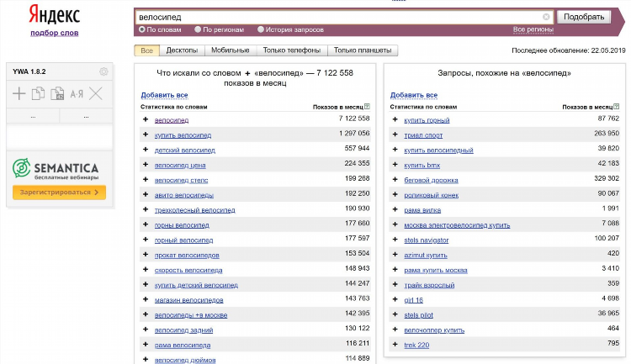Open the help icon beside right 'Показов в месяц'
Viewport: 631px width, 364px height.
click(x=617, y=107)
